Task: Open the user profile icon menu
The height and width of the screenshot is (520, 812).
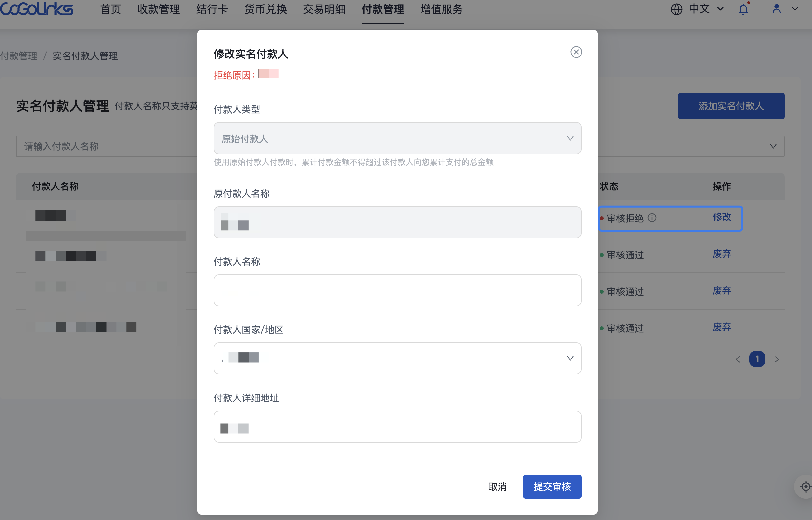Action: (777, 9)
